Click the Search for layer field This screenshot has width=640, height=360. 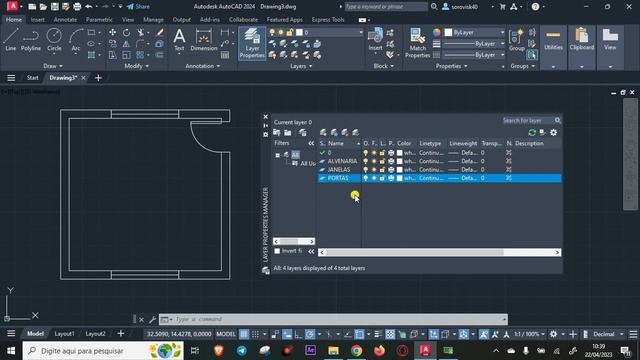coord(527,120)
